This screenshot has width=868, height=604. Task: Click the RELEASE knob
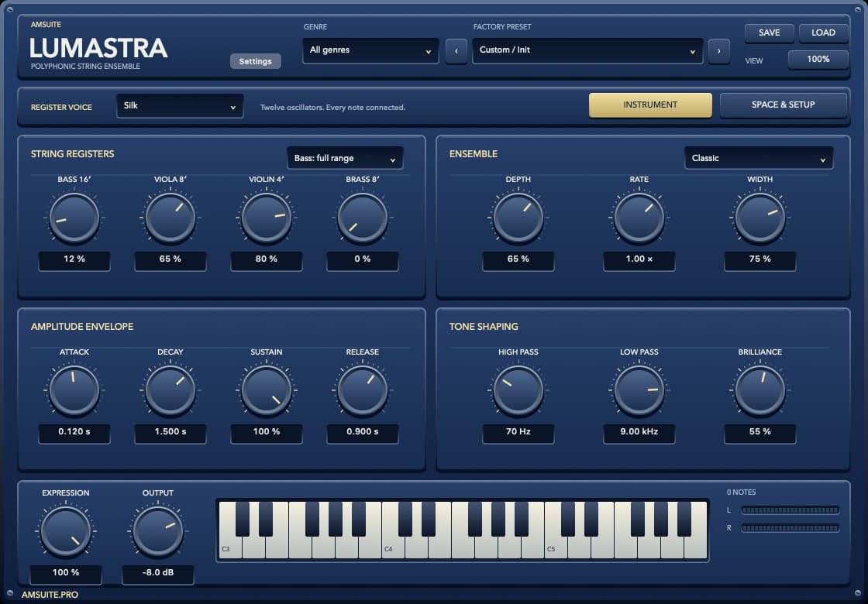click(363, 390)
